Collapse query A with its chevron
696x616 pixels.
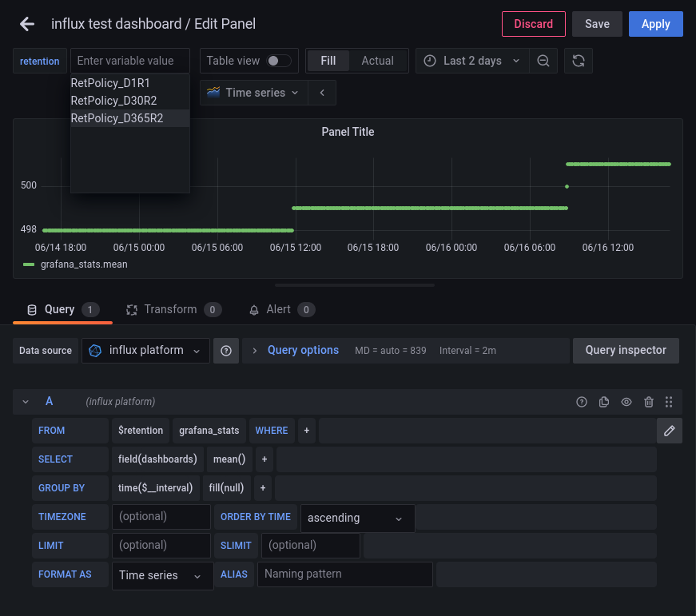[x=24, y=402]
